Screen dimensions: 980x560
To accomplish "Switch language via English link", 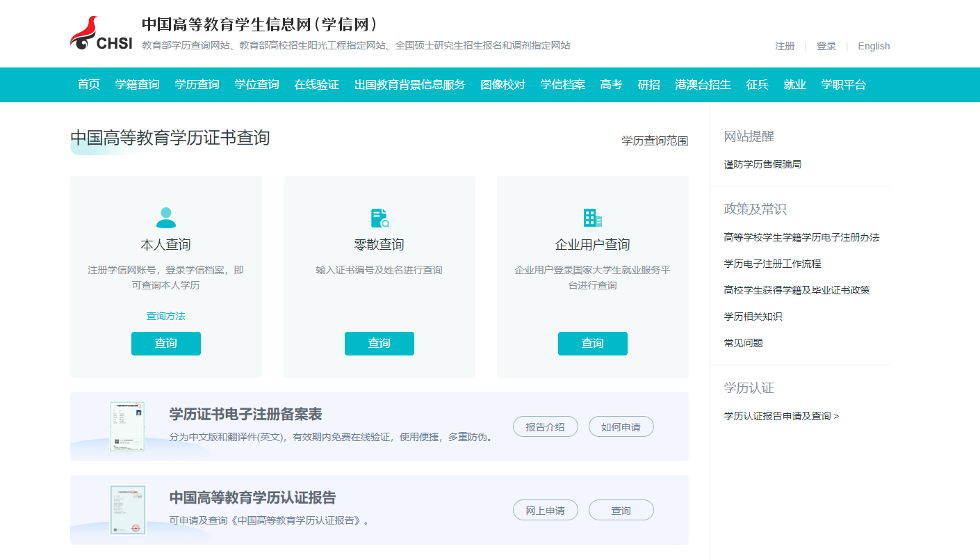I will point(874,46).
